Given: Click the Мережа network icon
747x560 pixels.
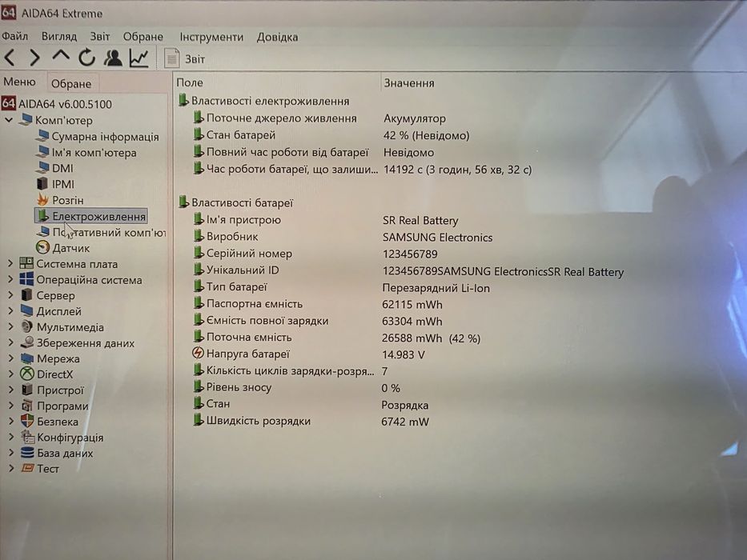Looking at the screenshot, I should pyautogui.click(x=27, y=358).
